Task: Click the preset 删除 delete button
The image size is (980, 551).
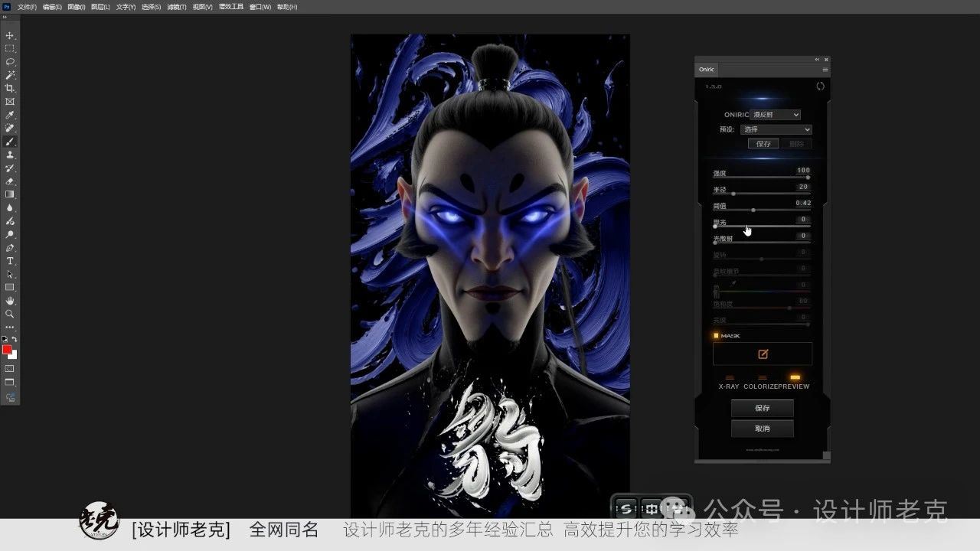Action: 796,144
